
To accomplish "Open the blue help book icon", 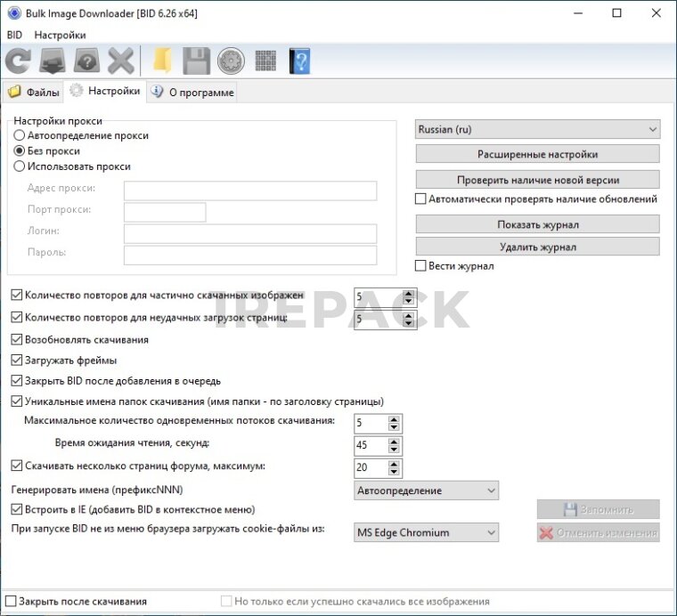I will click(299, 61).
